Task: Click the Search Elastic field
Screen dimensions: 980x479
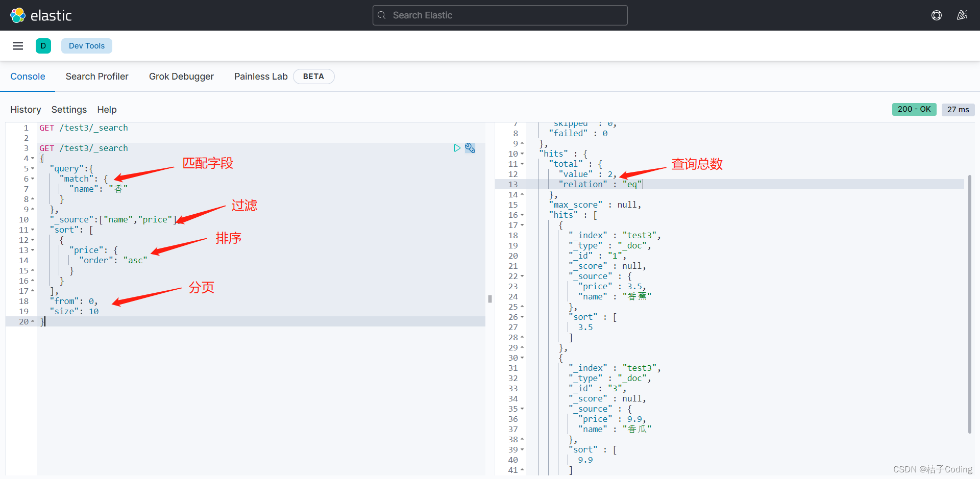Action: point(500,15)
